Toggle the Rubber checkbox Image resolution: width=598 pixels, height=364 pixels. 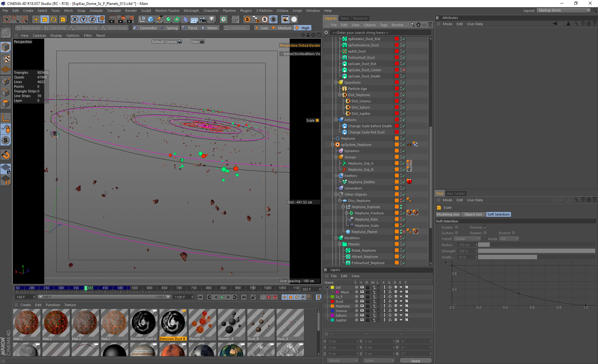pyautogui.click(x=485, y=233)
